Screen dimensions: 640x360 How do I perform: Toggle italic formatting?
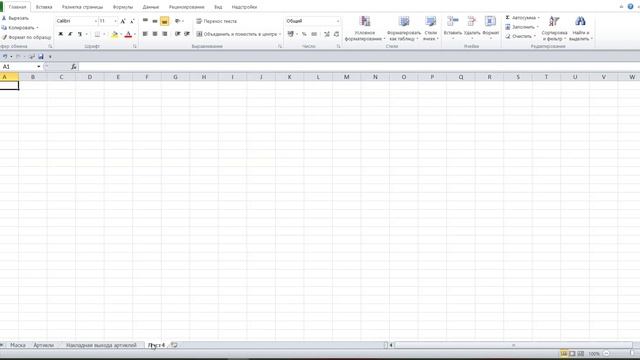click(70, 34)
